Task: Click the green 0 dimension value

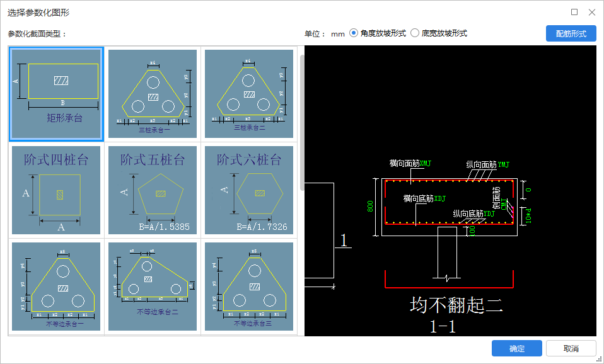Action: 528,190
